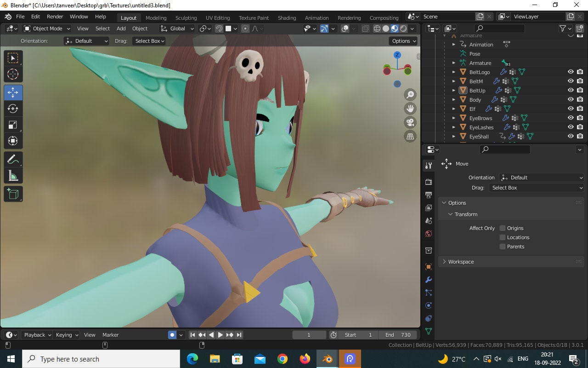
Task: Switch to the Shading workspace tab
Action: click(x=287, y=18)
